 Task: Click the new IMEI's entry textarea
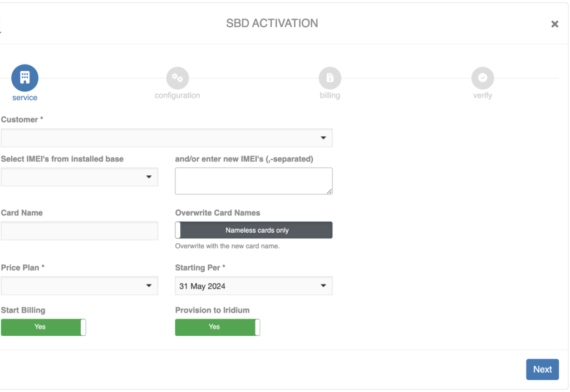pos(253,181)
